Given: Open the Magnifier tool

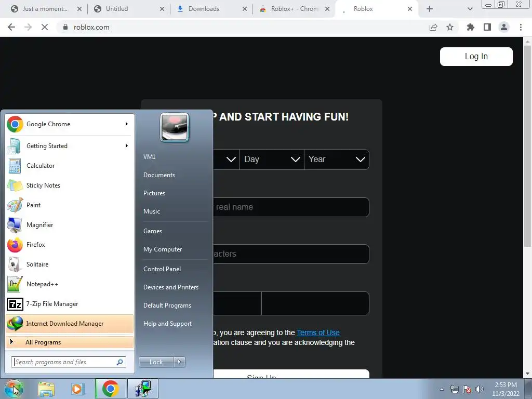Looking at the screenshot, I should pos(70,224).
